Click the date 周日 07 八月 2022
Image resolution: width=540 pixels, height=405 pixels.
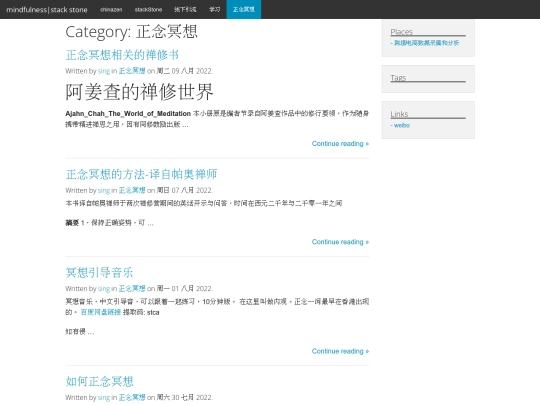185,190
